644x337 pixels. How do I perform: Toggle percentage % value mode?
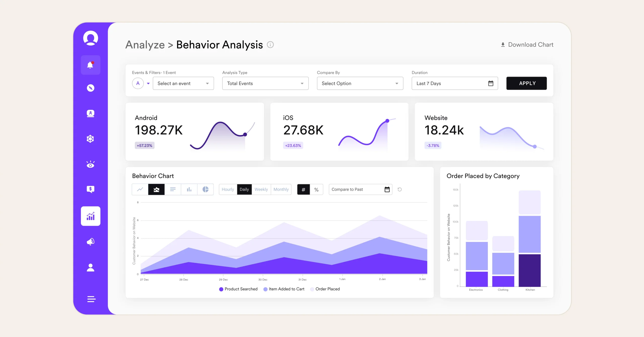[316, 189]
